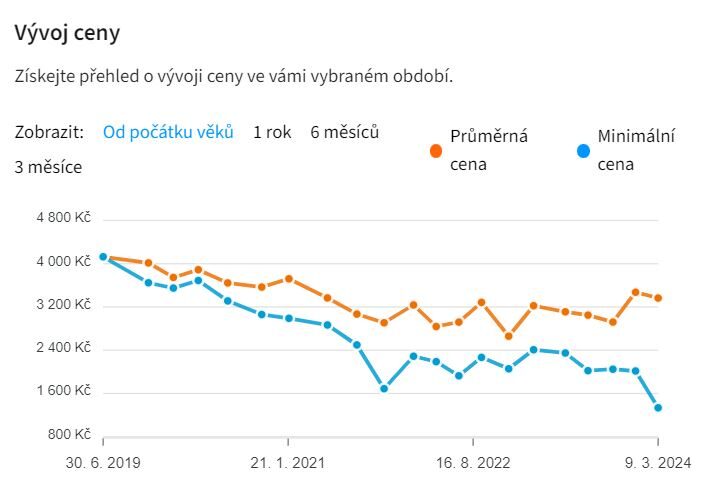Click the last blue minimum price point
Image resolution: width=717 pixels, height=501 pixels.
point(658,408)
